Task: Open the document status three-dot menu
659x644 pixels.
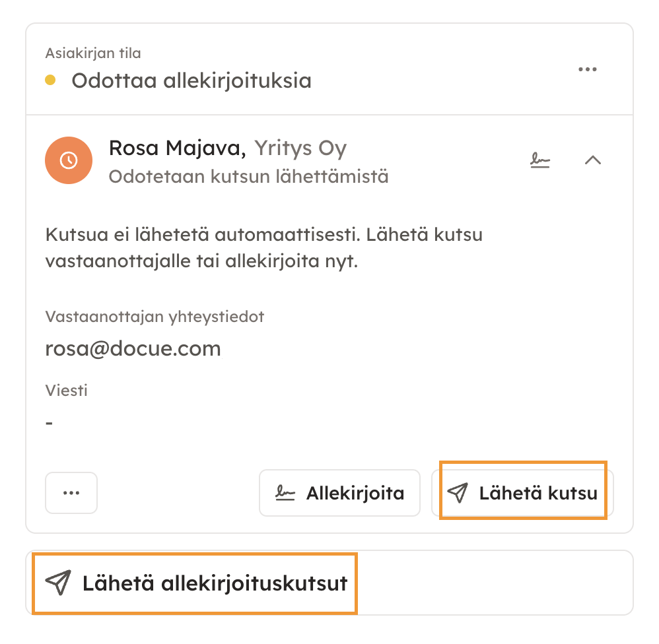Action: (x=587, y=69)
